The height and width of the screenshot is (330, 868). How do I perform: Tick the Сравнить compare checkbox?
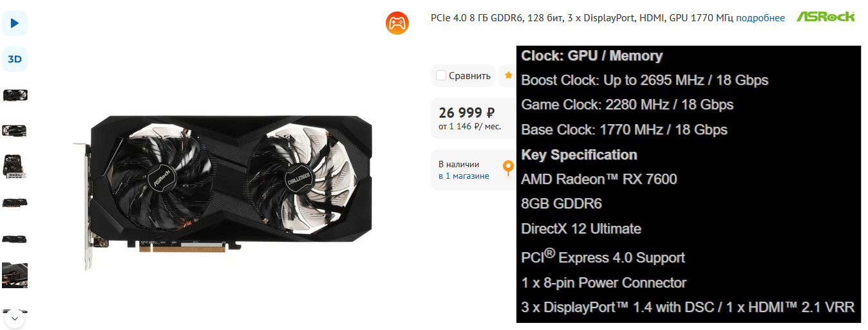[441, 75]
